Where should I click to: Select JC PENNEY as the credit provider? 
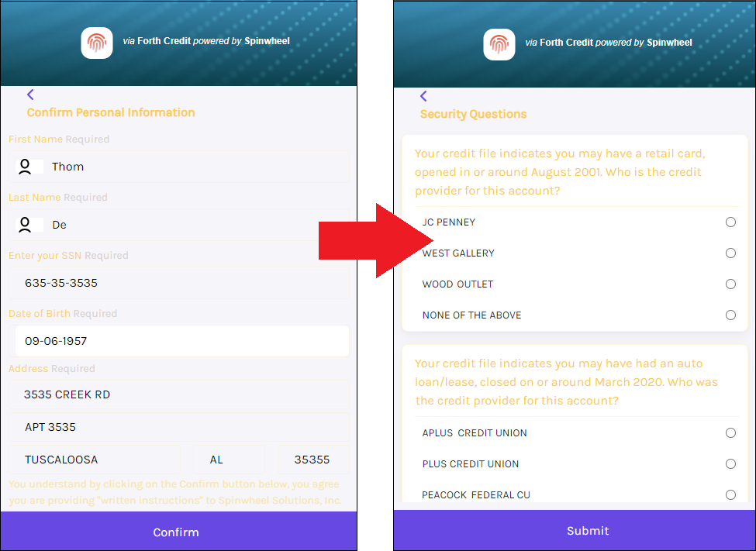tap(730, 222)
